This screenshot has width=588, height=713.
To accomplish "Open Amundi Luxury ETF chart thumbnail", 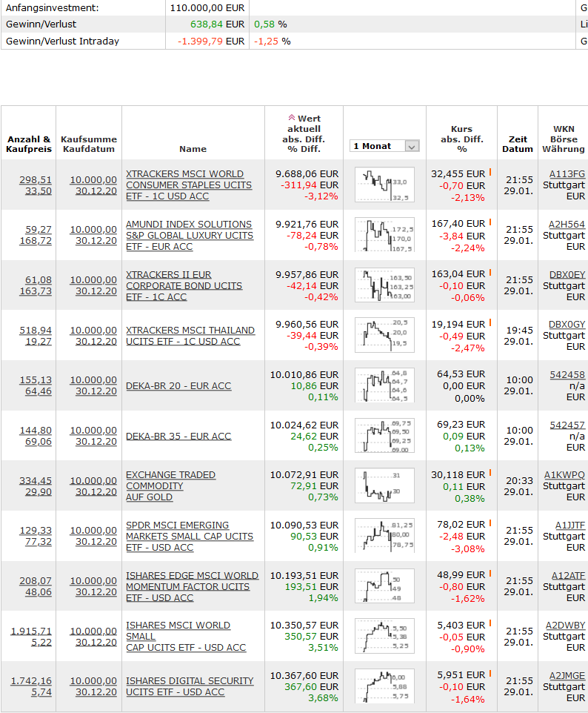I will (x=384, y=235).
